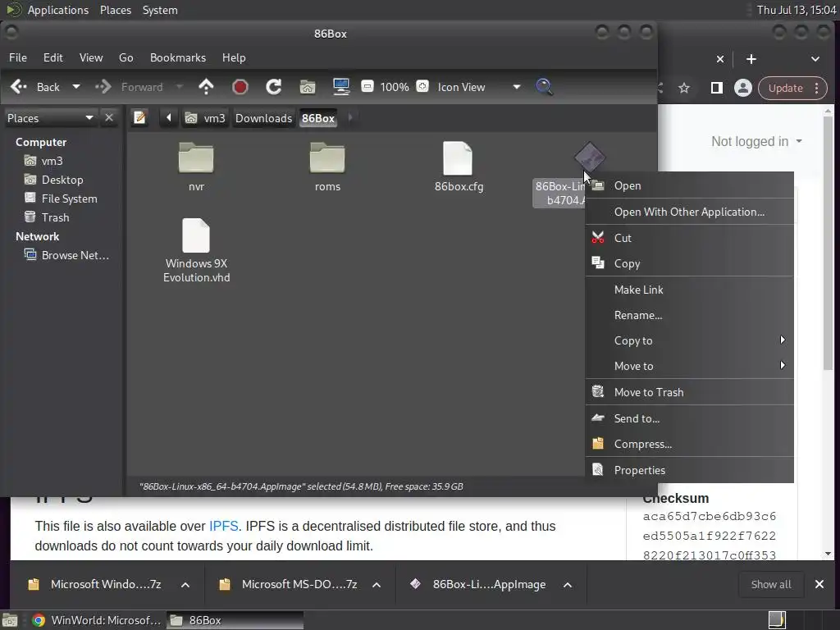840x630 pixels.
Task: Reload the current folder
Action: tap(274, 87)
